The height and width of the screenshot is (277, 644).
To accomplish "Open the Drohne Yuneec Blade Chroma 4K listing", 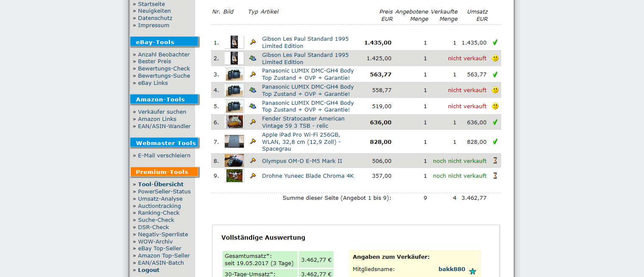I will click(308, 176).
